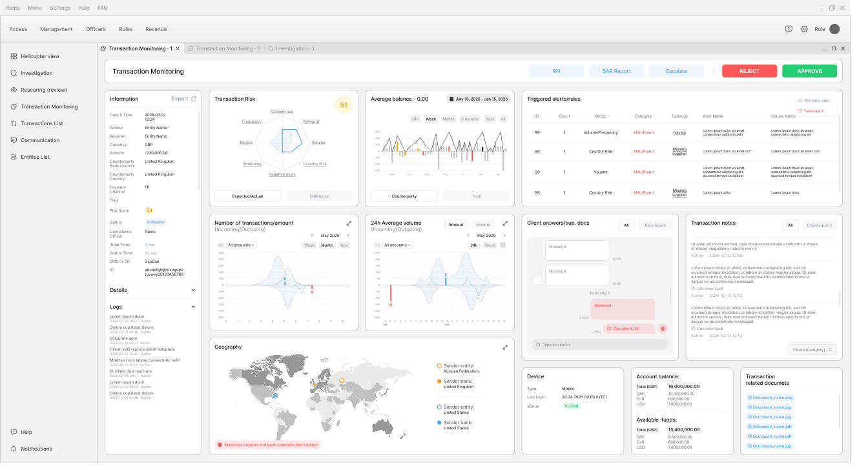Select Year in Number of transactions chart

click(344, 245)
